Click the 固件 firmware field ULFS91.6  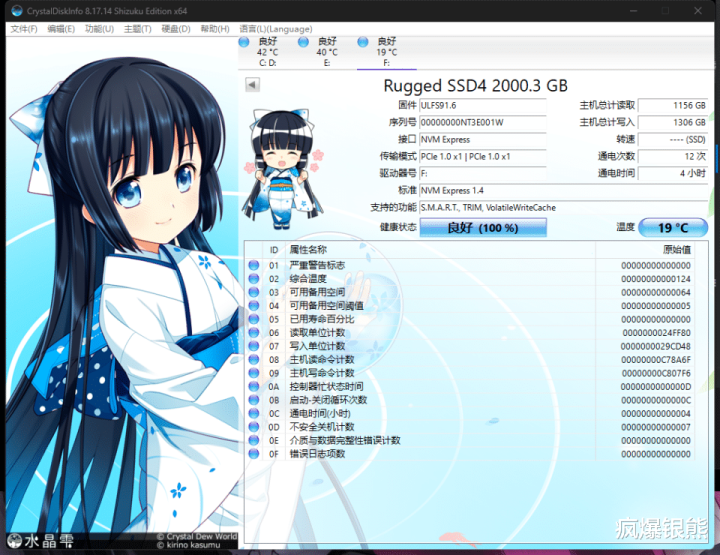click(482, 105)
